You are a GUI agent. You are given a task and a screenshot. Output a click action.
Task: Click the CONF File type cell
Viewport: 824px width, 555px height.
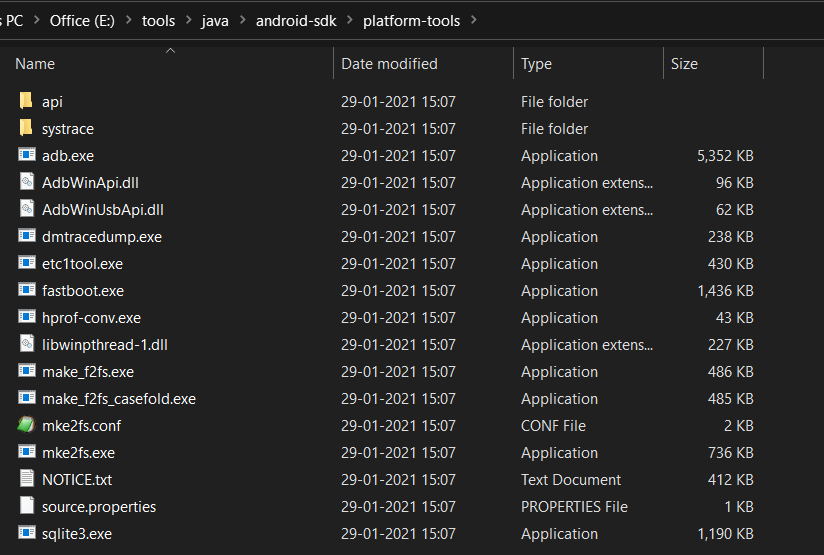click(x=553, y=426)
